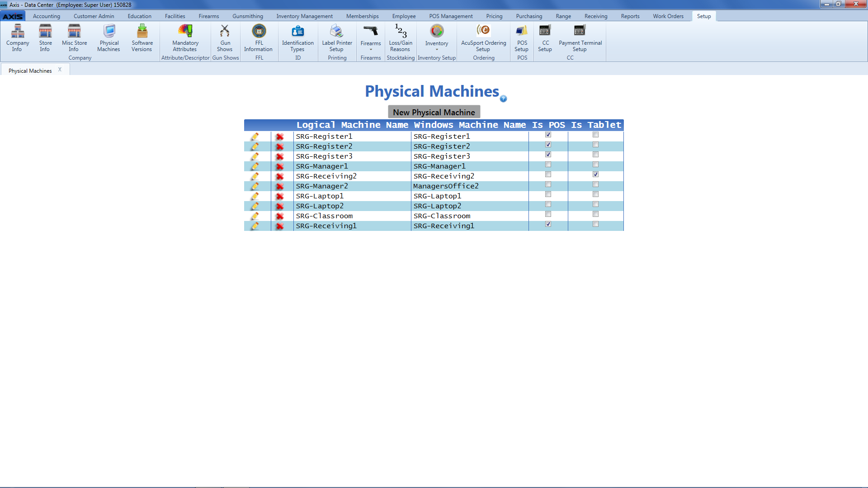Delete the SRG-Manager2 row
This screenshot has height=488, width=868.
coord(280,186)
